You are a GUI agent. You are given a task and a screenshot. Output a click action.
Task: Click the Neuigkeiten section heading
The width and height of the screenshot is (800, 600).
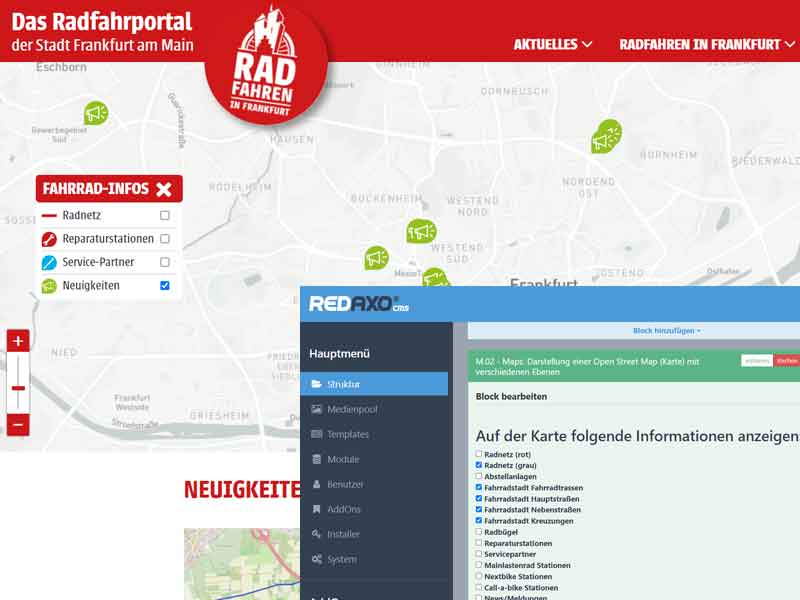(242, 489)
